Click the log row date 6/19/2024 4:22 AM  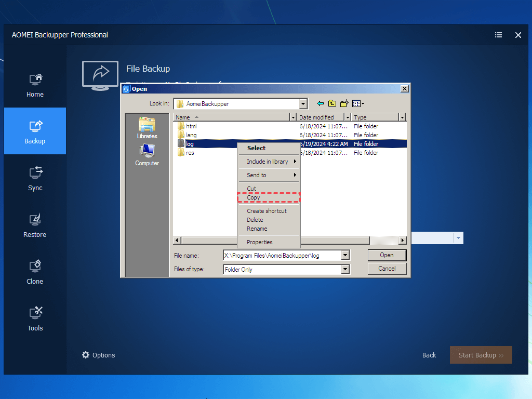point(324,144)
